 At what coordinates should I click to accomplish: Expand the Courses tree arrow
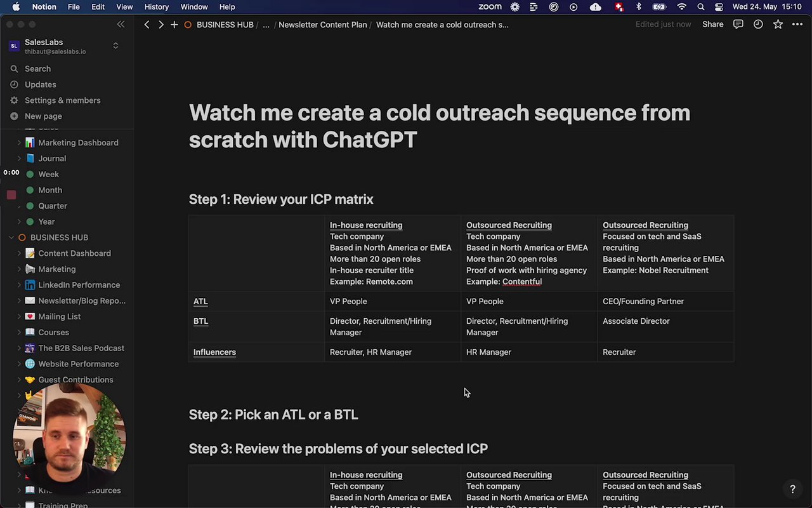coord(19,332)
